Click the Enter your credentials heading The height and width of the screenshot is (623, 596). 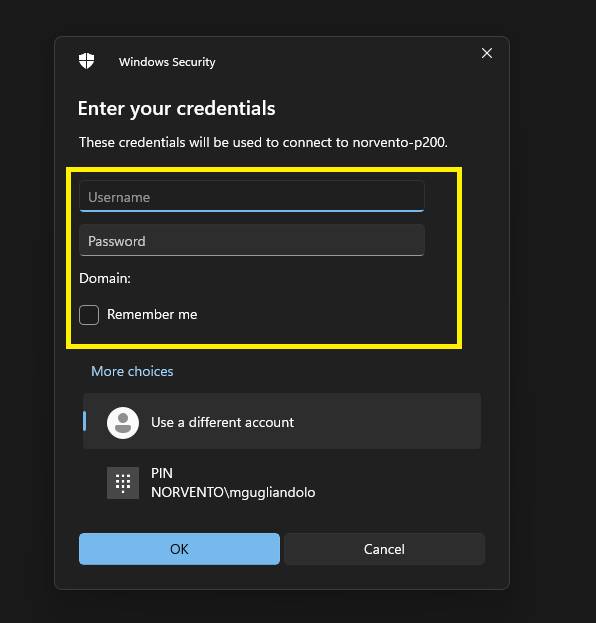(176, 108)
